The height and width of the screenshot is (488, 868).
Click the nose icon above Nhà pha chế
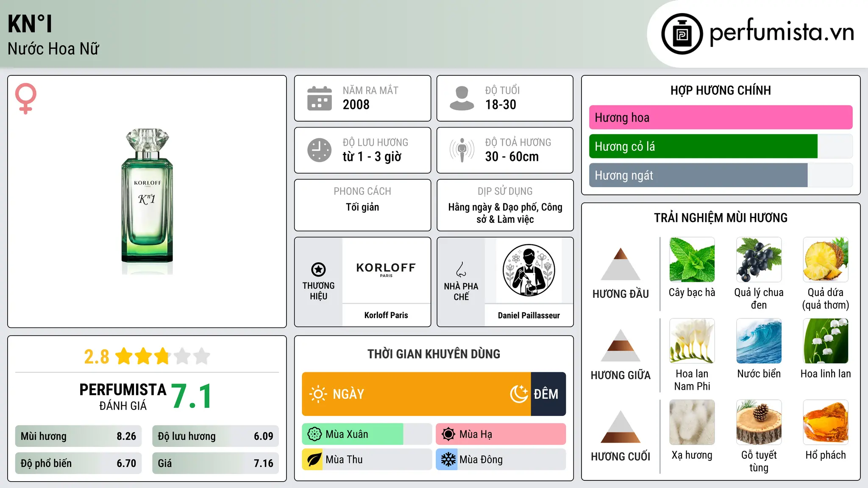point(461,269)
